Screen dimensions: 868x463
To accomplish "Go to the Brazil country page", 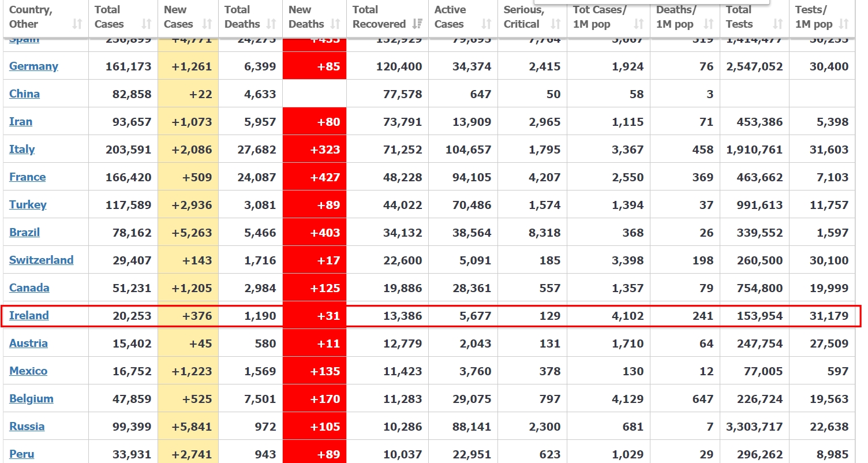I will [x=24, y=232].
